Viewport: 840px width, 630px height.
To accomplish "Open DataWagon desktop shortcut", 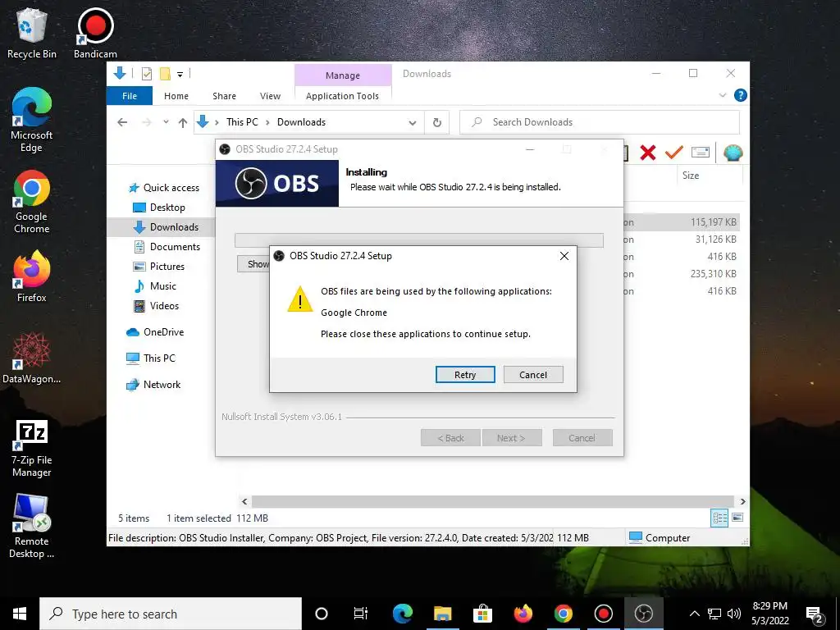I will pos(32,358).
